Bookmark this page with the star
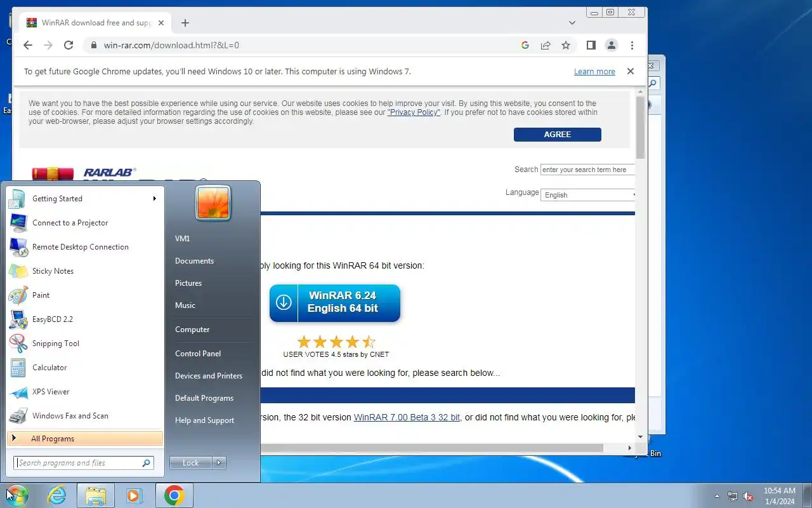The height and width of the screenshot is (508, 812). coord(566,45)
